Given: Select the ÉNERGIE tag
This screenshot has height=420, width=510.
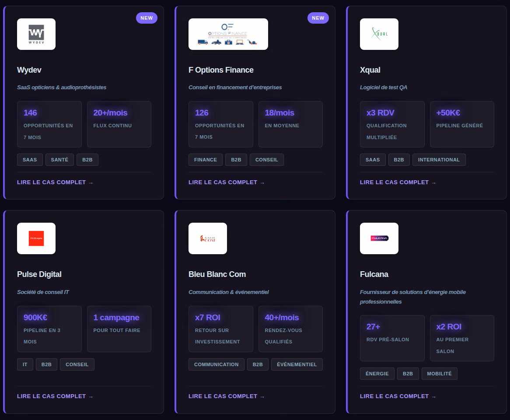Looking at the screenshot, I should pos(377,374).
